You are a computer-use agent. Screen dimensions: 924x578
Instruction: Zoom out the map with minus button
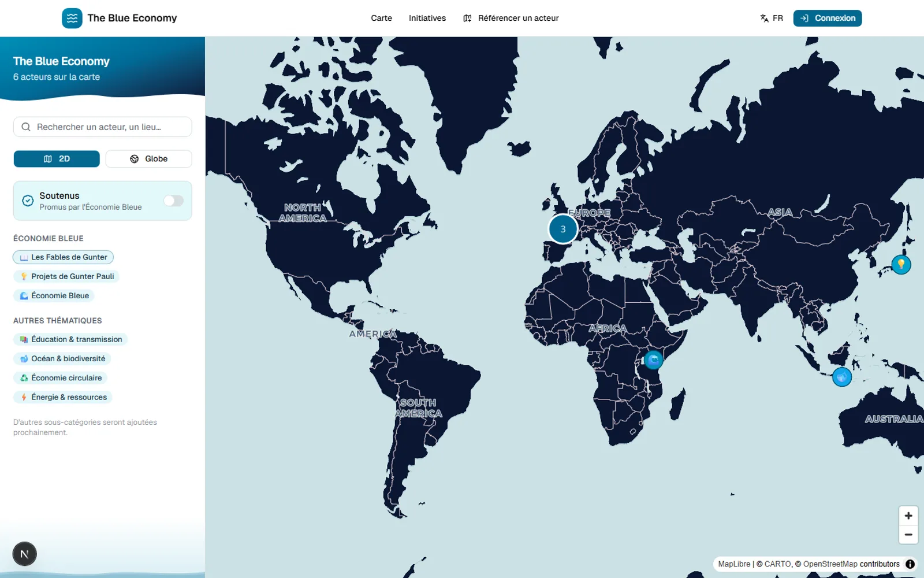[908, 535]
